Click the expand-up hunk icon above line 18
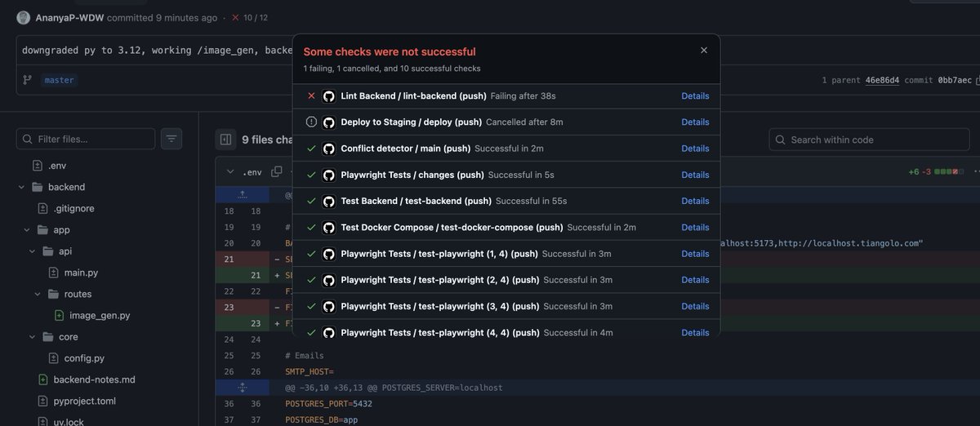 (x=242, y=195)
